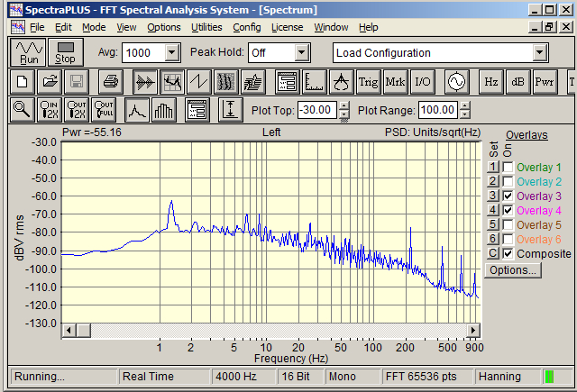Click the dB toolbar button
Viewport: 577px width, 392px height.
coord(518,82)
